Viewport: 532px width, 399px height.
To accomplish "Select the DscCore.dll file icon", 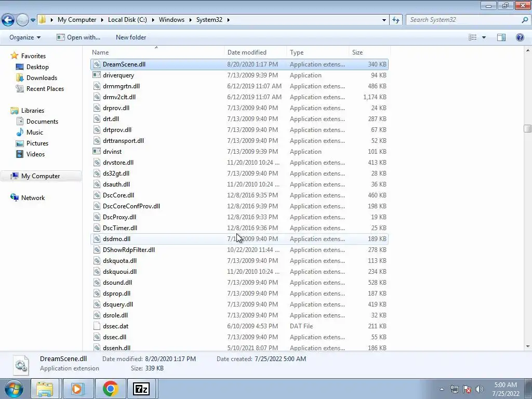I will [x=97, y=195].
